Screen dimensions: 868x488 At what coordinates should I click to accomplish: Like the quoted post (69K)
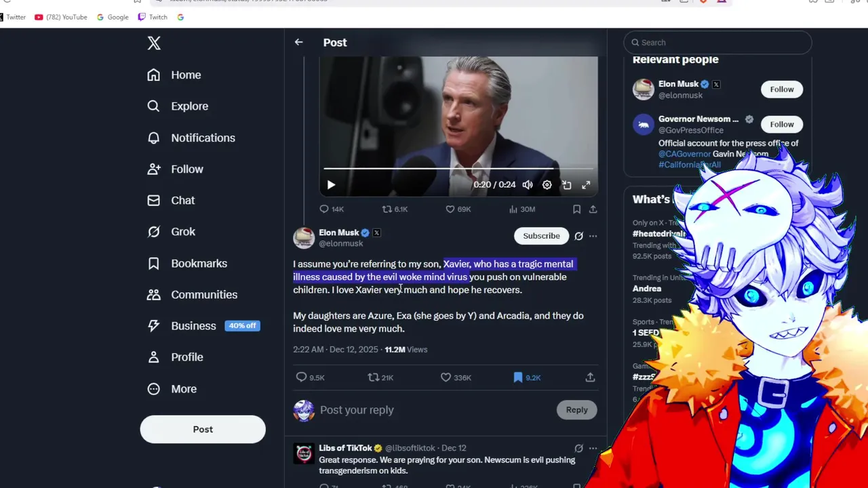[458, 209]
